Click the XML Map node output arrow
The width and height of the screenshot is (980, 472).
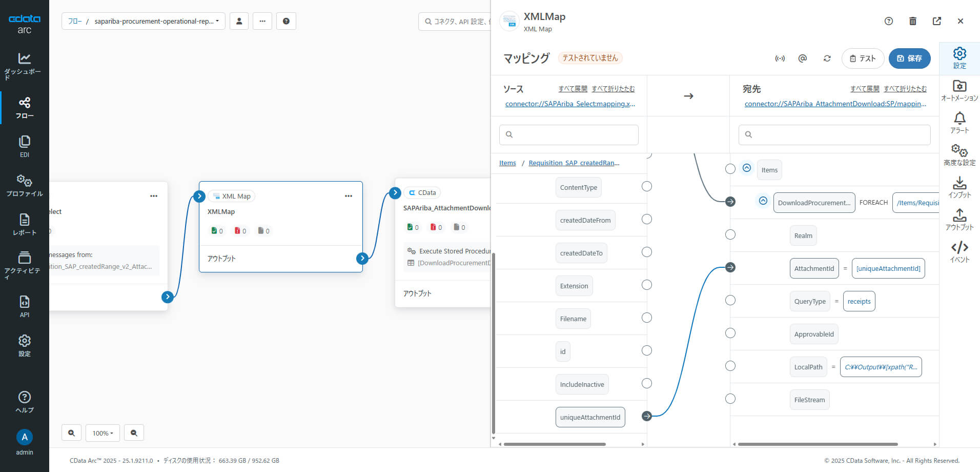(x=362, y=258)
